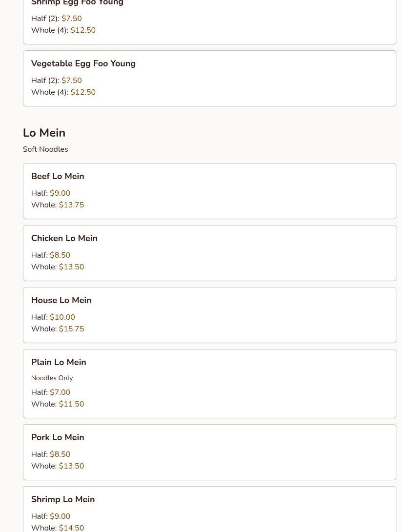Select the Lo Mein section heading
Screen dimensions: 412x532
[x=44, y=133]
